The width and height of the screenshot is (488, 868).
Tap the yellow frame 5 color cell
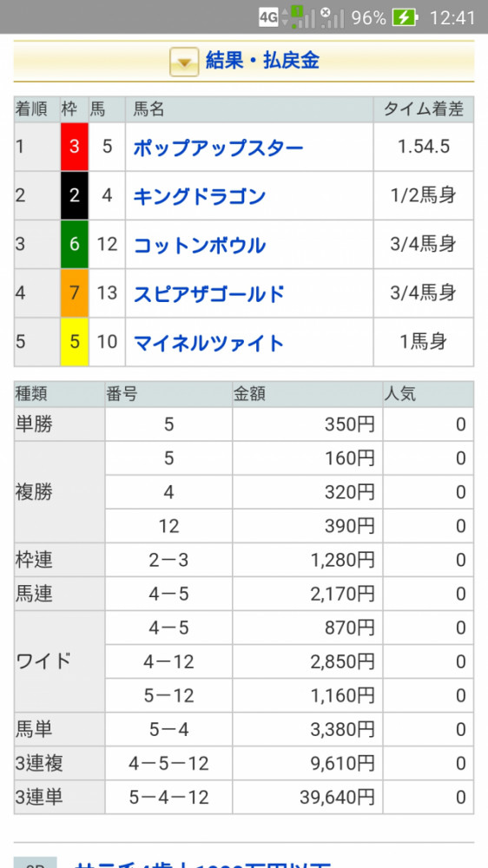(x=74, y=342)
